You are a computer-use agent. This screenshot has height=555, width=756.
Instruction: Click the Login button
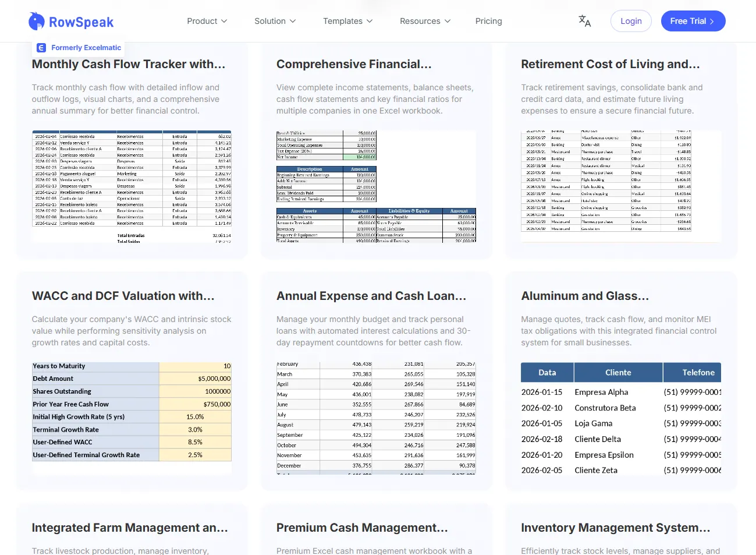click(x=631, y=21)
